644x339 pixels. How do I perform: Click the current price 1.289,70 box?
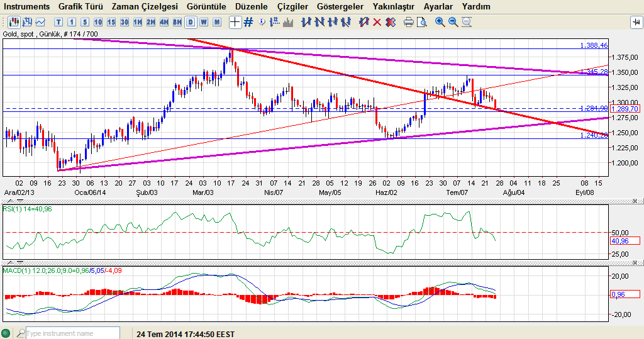(625, 109)
